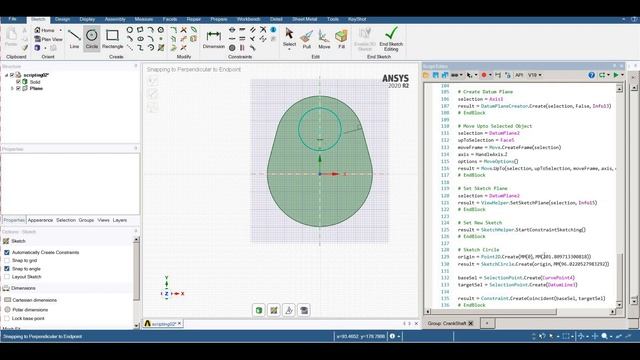This screenshot has width=640, height=360.
Task: Enable Layout Sketch checkbox
Action: coord(7,277)
